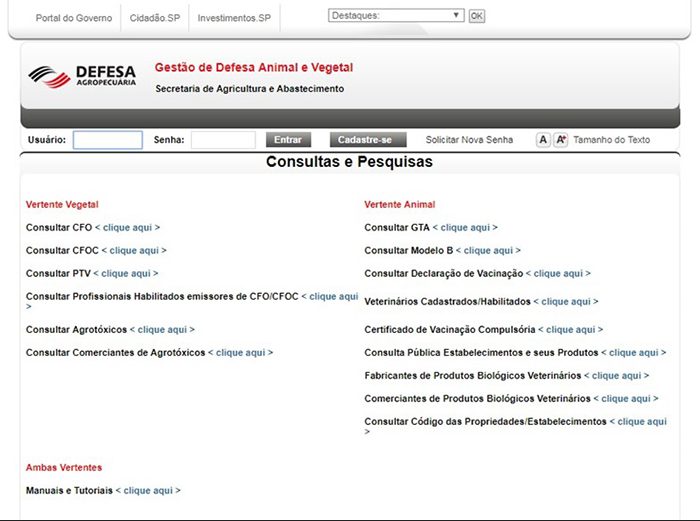This screenshot has width=700, height=521.
Task: Click the Consultar GTA clique aqui link
Action: (x=465, y=227)
